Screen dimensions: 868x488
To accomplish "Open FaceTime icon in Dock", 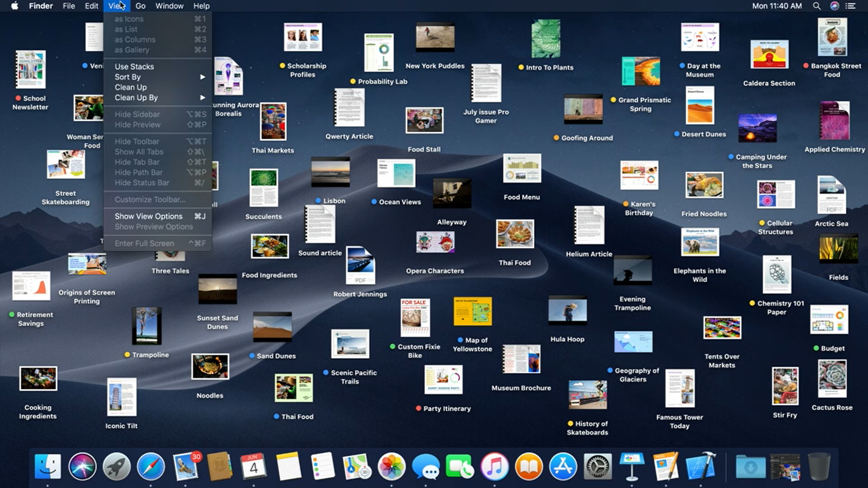I will coord(460,467).
